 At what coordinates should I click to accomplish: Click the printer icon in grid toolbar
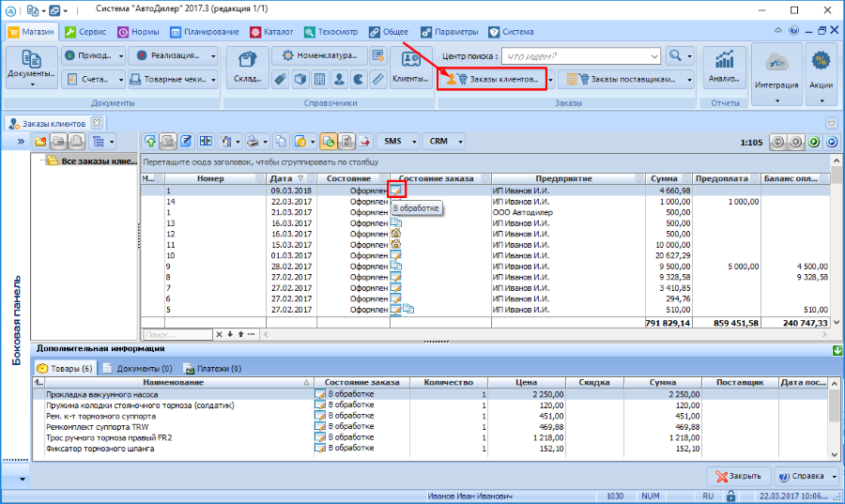[x=253, y=142]
